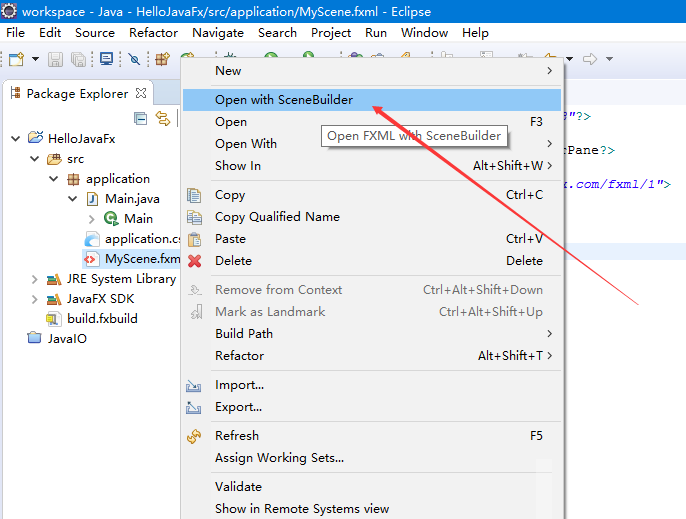Open the Search menu
Image resolution: width=686 pixels, height=519 pixels.
277,33
